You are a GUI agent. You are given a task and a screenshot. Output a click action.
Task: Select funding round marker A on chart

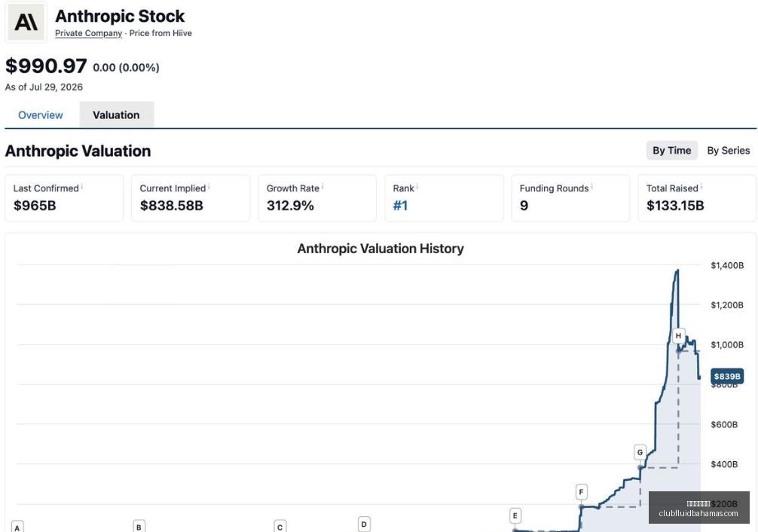click(17, 527)
